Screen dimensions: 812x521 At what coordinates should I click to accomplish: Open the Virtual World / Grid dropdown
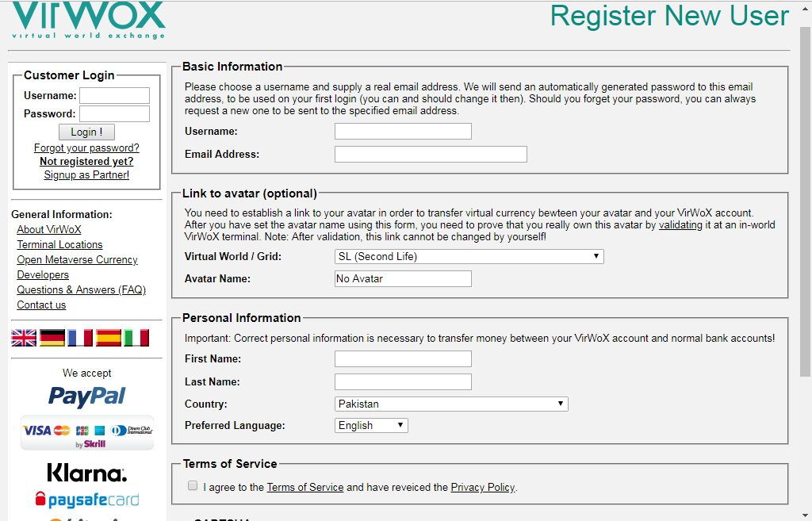(469, 256)
